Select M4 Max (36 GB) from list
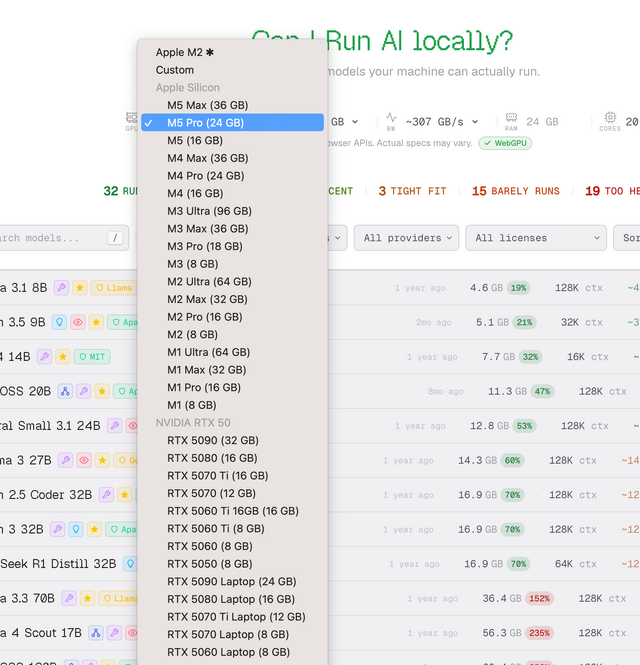This screenshot has width=640, height=665. (207, 158)
